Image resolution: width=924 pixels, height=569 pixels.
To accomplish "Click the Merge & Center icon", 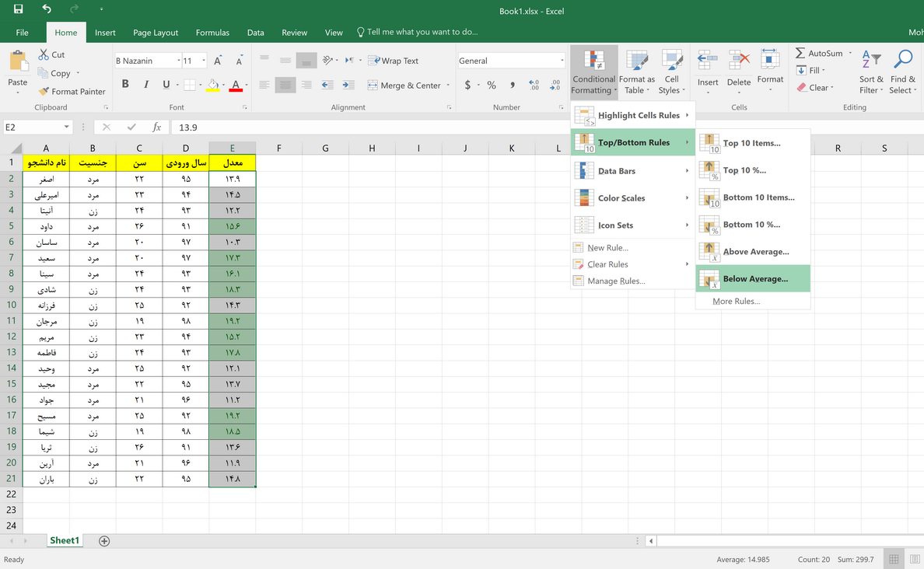I will [x=373, y=86].
